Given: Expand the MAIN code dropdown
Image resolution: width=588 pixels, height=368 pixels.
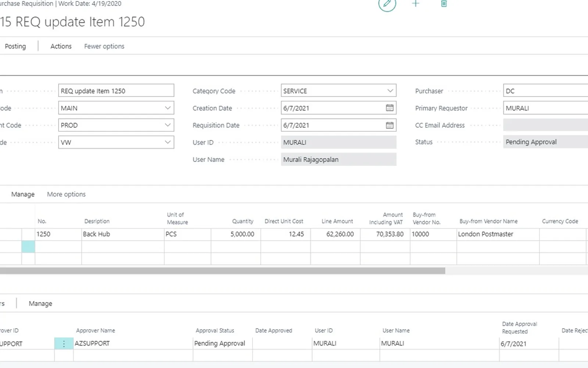Looking at the screenshot, I should 168,108.
